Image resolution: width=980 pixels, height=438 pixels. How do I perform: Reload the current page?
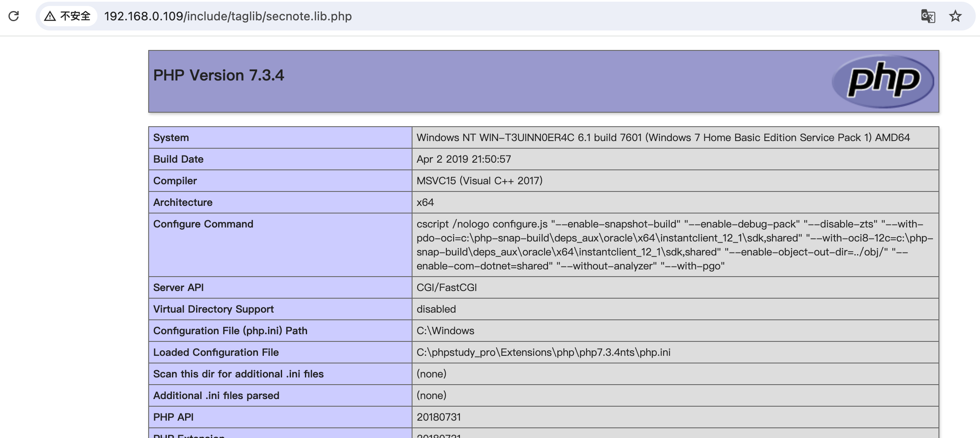tap(14, 17)
